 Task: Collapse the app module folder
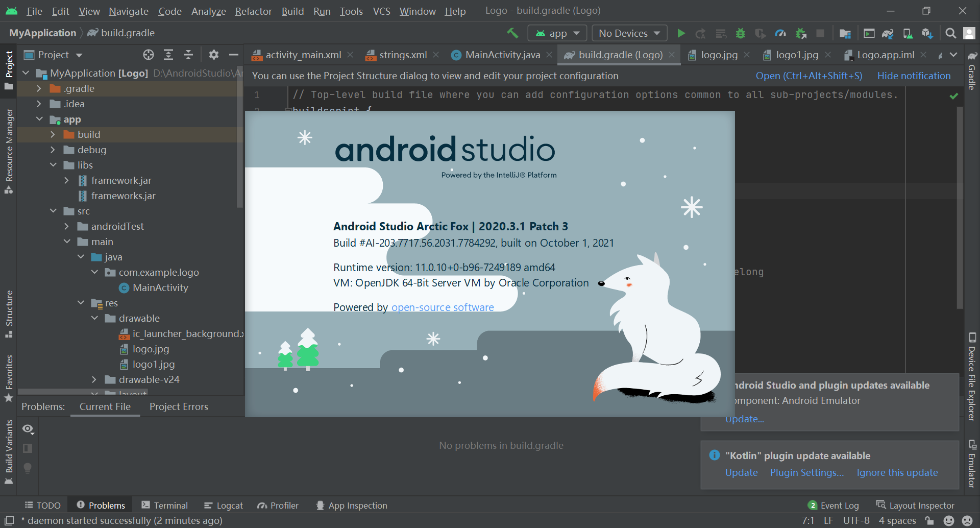pyautogui.click(x=39, y=119)
